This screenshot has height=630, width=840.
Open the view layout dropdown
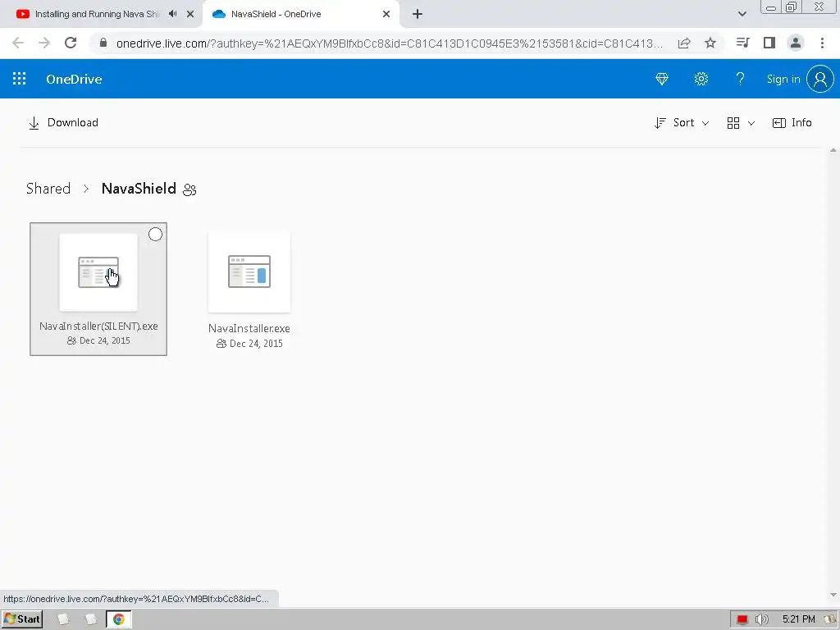[741, 123]
